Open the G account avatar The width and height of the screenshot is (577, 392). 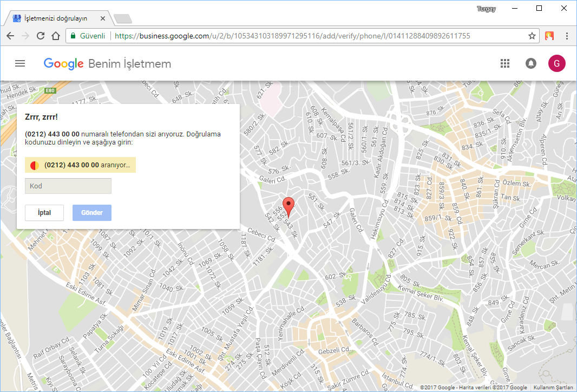click(x=557, y=63)
